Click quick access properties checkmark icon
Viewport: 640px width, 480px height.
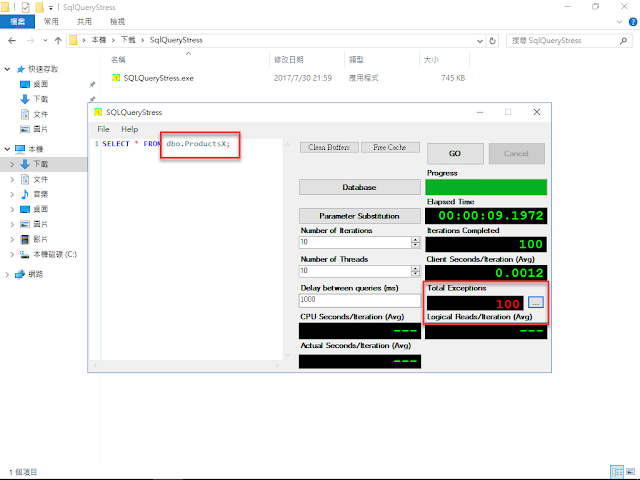25,7
